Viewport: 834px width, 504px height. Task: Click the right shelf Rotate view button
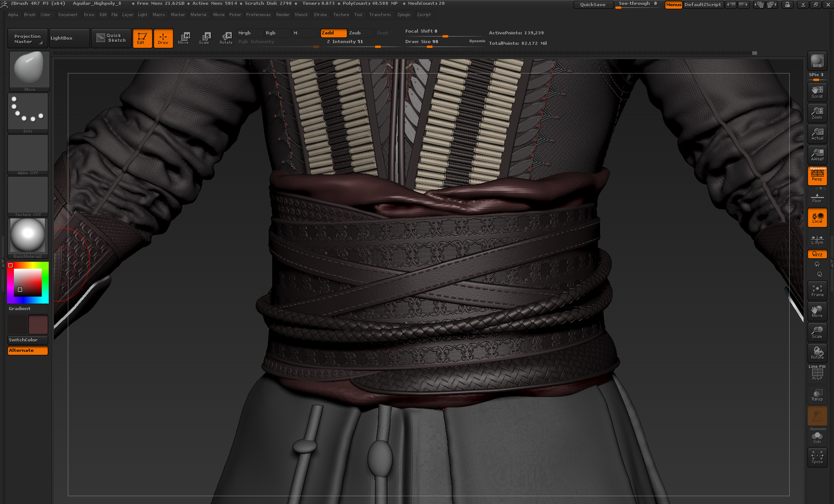pyautogui.click(x=817, y=353)
